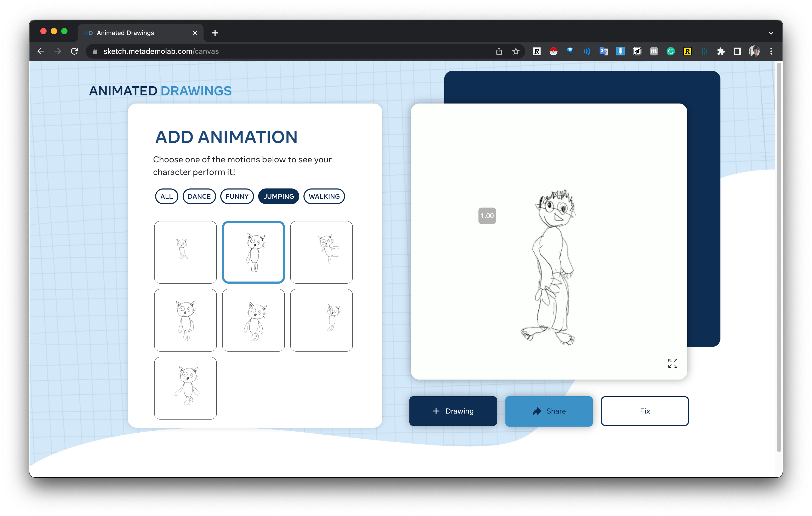The height and width of the screenshot is (516, 812).
Task: Open a new tab with plus icon
Action: (x=215, y=33)
